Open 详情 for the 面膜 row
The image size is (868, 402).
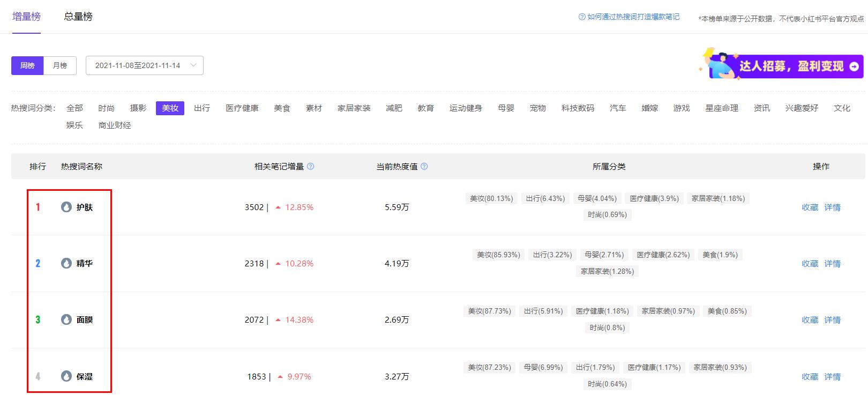point(832,320)
